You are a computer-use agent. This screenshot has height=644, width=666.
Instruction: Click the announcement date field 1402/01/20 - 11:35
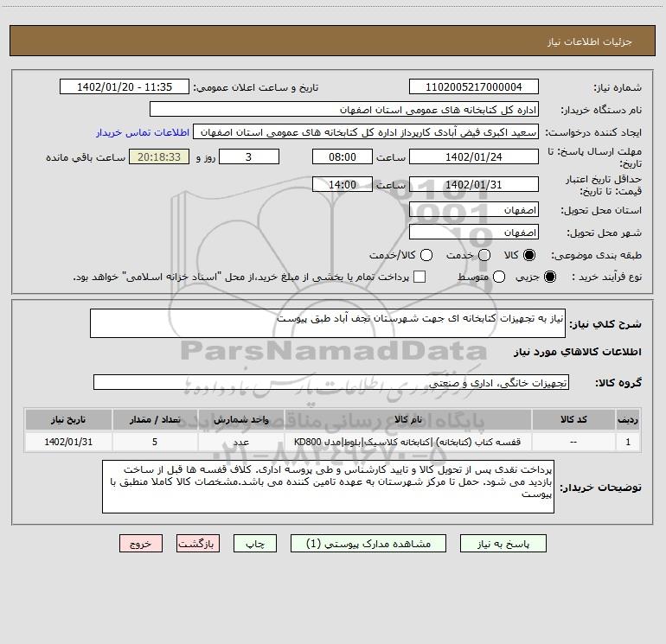(125, 87)
